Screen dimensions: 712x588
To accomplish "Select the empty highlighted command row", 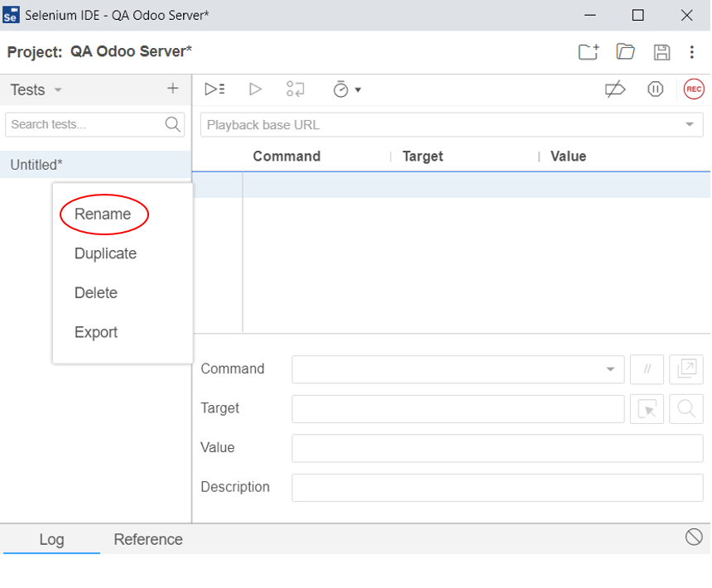I will pos(452,186).
